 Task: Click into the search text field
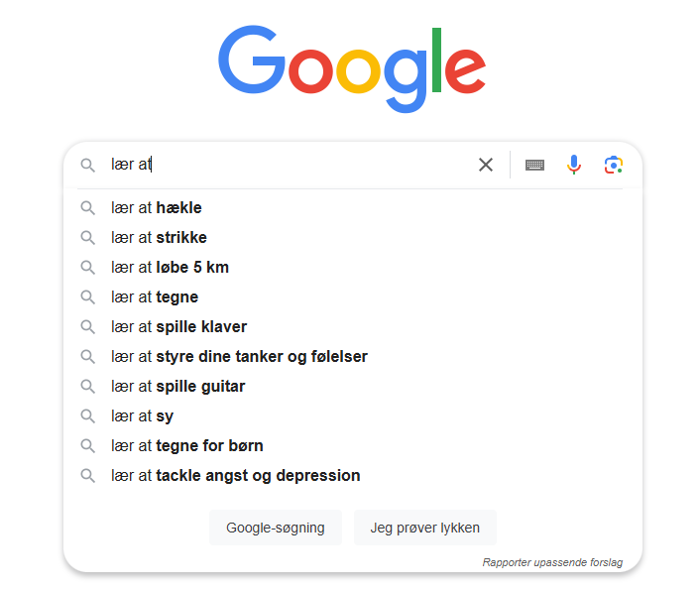(297, 165)
